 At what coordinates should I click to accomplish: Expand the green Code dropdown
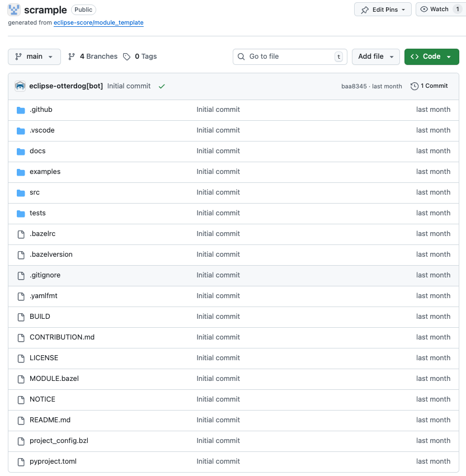click(431, 56)
